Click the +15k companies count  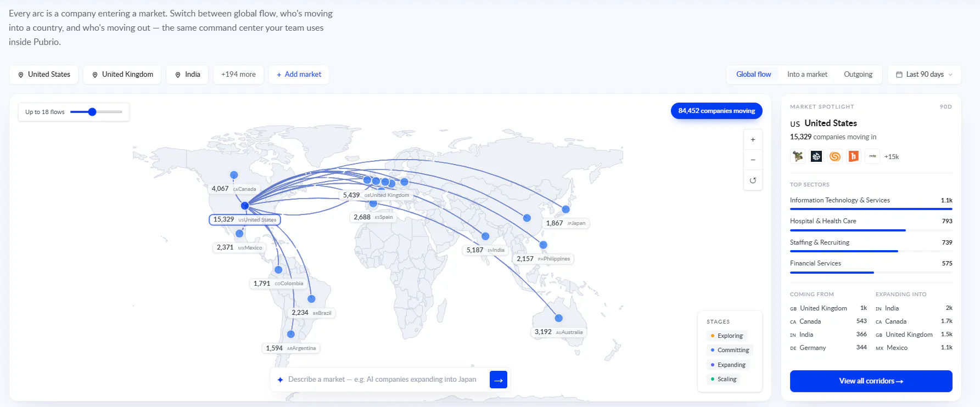pos(892,157)
